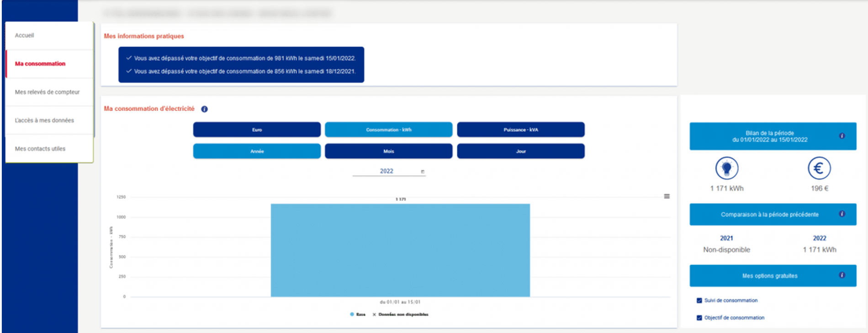Toggle Base series legend marker

(352, 314)
